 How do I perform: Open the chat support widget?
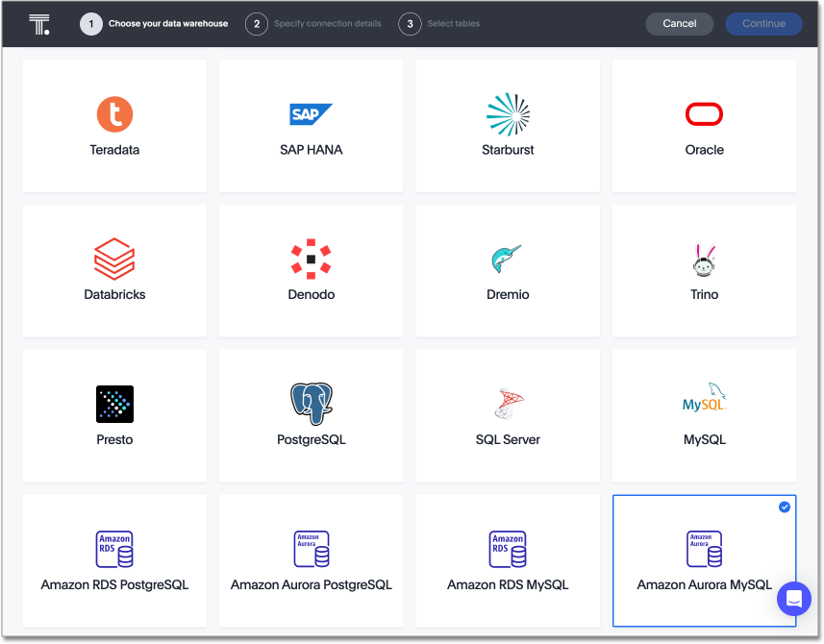(x=794, y=599)
